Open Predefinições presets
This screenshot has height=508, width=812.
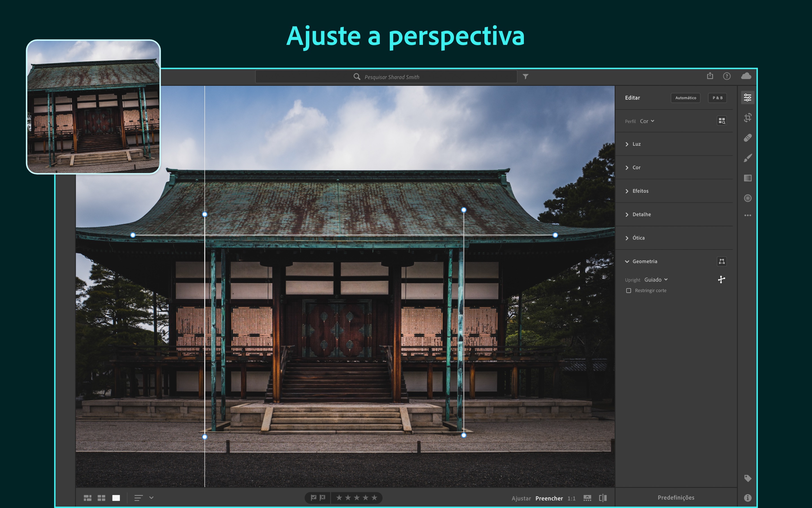coord(676,498)
